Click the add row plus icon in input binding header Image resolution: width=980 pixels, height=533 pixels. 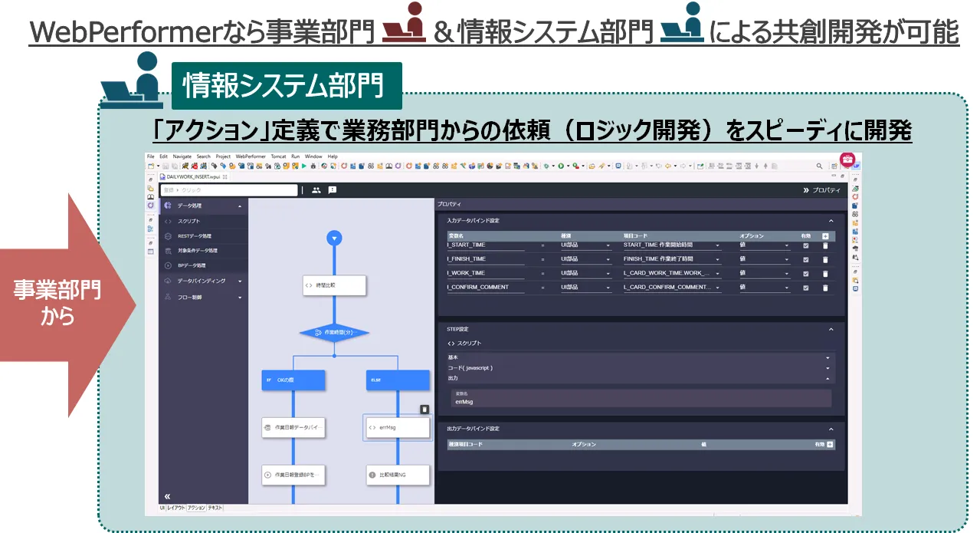(x=825, y=236)
